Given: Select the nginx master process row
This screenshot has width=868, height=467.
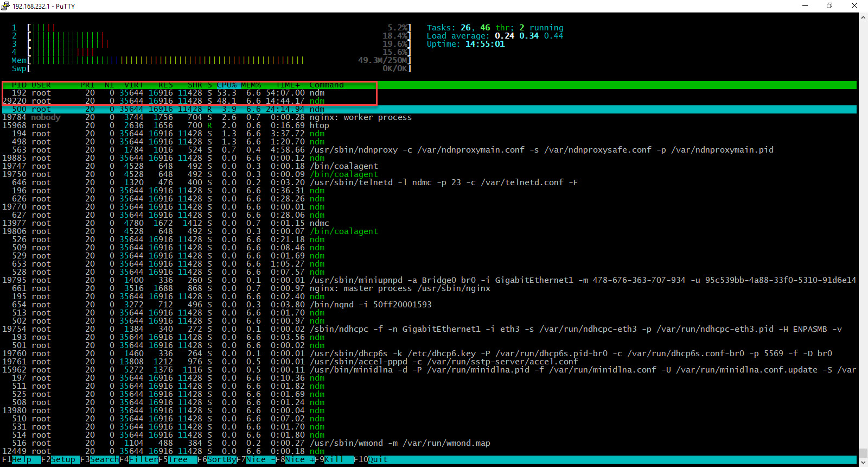Looking at the screenshot, I should (x=429, y=288).
